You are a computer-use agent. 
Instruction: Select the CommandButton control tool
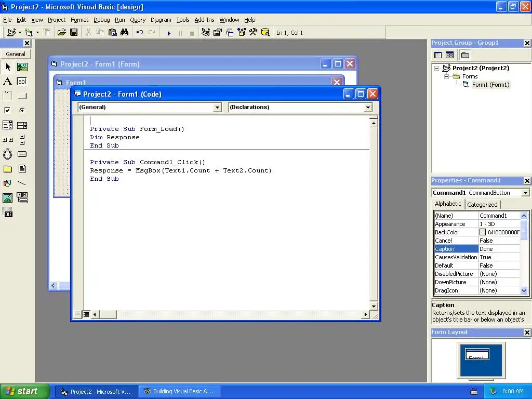22,96
